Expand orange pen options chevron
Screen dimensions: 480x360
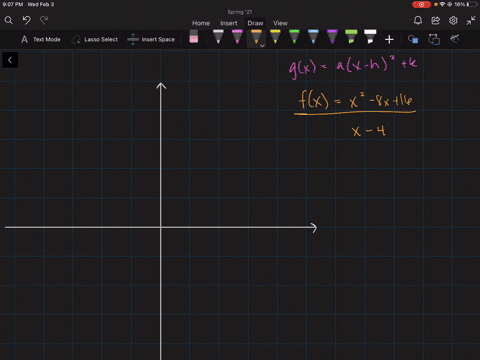262,46
